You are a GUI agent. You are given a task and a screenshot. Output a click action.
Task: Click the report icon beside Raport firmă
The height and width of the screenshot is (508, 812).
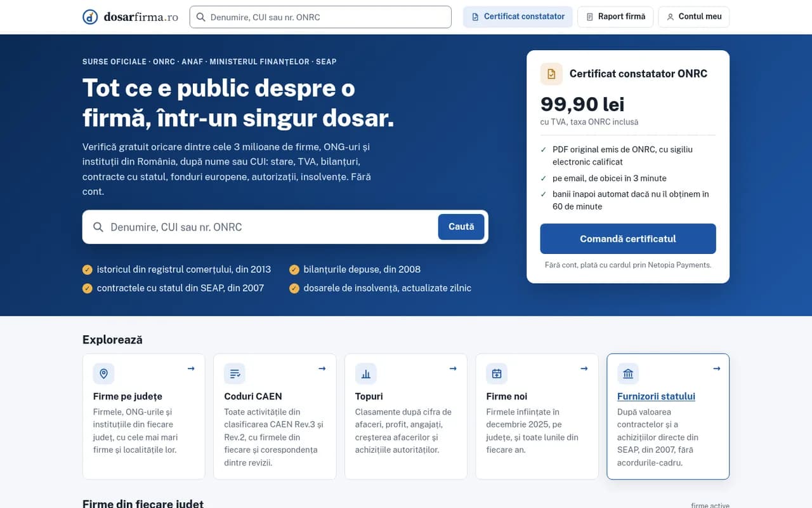[x=589, y=17]
